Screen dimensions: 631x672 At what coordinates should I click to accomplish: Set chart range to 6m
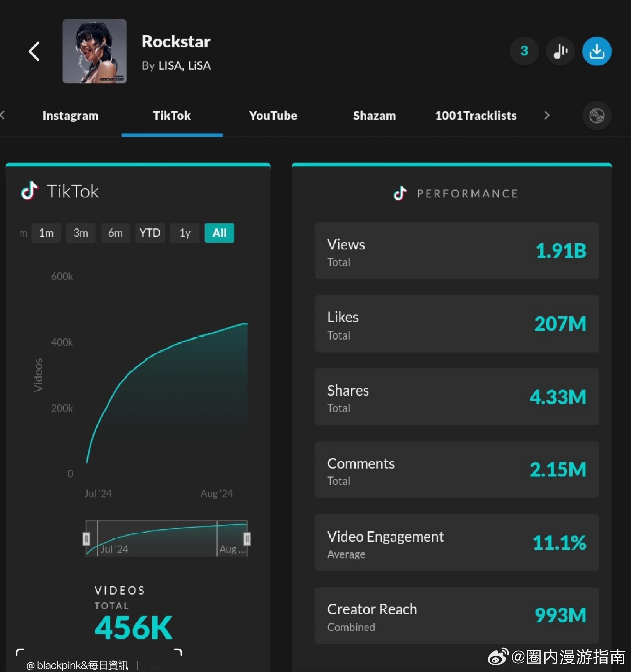coord(115,233)
